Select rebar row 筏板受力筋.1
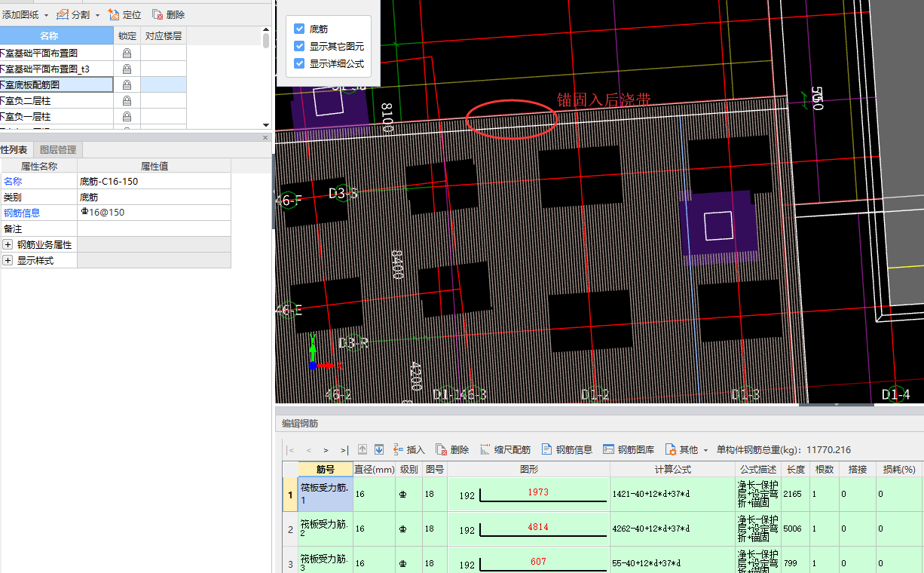The image size is (924, 573). click(x=325, y=495)
